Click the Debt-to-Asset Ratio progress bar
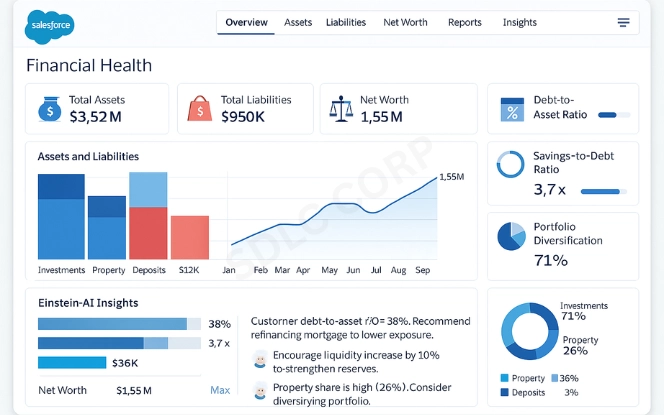 click(x=613, y=116)
